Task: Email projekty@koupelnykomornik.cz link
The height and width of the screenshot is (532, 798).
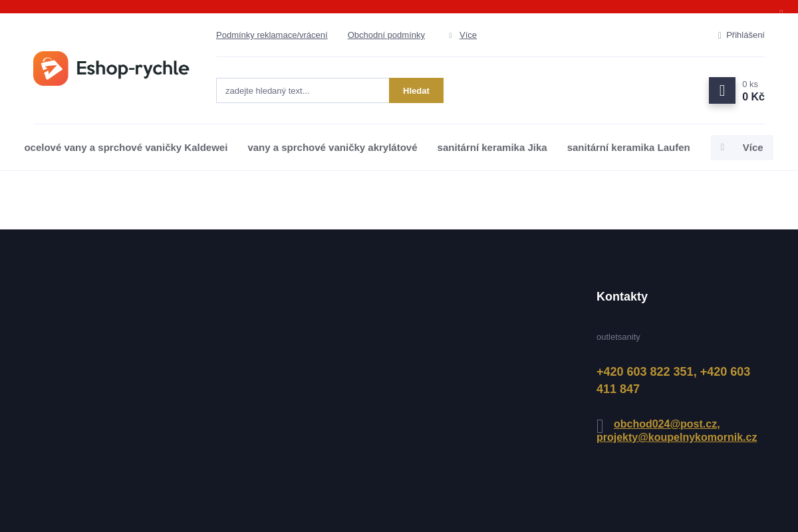Action: (677, 438)
